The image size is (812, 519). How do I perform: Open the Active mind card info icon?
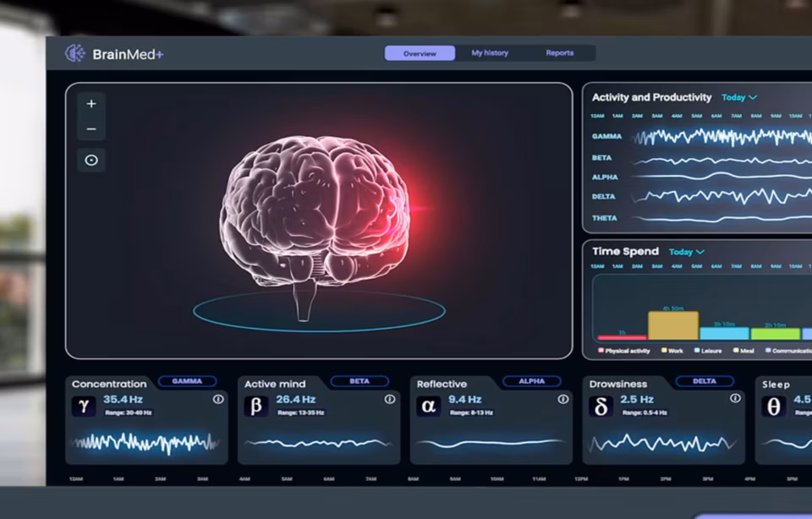coord(390,400)
